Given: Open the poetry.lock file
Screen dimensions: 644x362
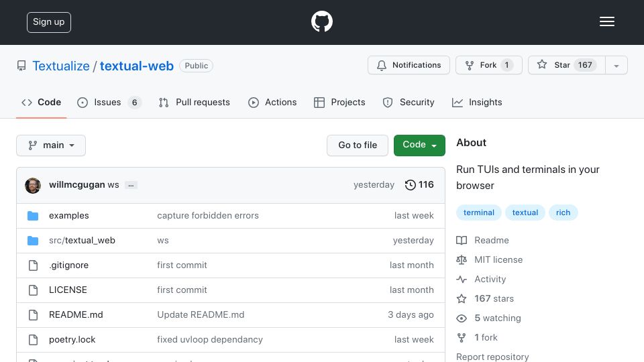Looking at the screenshot, I should coord(72,339).
